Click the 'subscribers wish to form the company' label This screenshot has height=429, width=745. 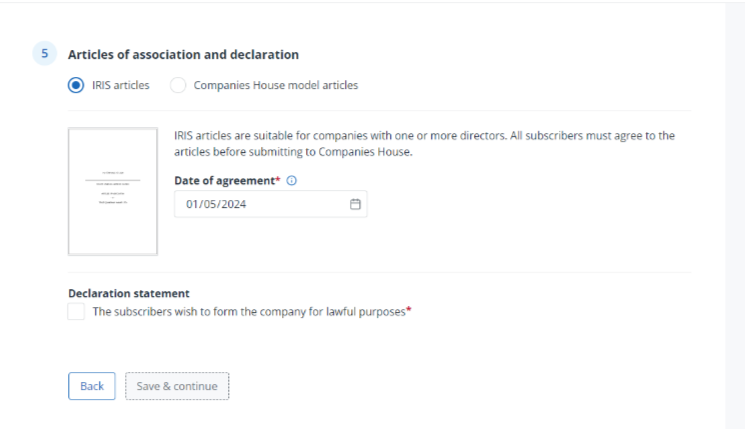(x=248, y=312)
